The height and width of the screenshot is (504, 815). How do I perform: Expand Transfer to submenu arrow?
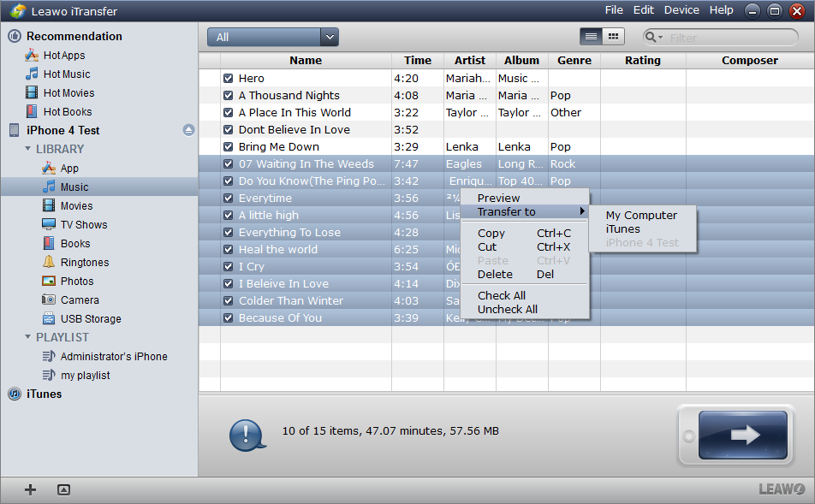(582, 211)
